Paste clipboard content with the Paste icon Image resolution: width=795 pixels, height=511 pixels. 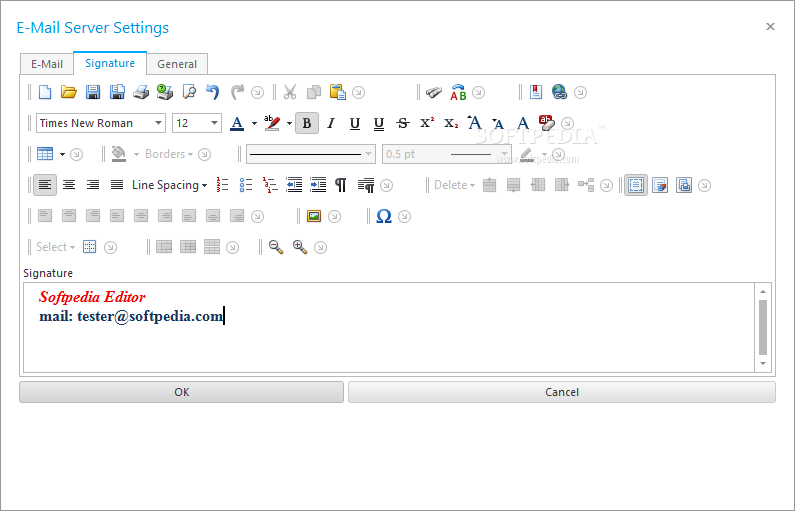[x=338, y=92]
